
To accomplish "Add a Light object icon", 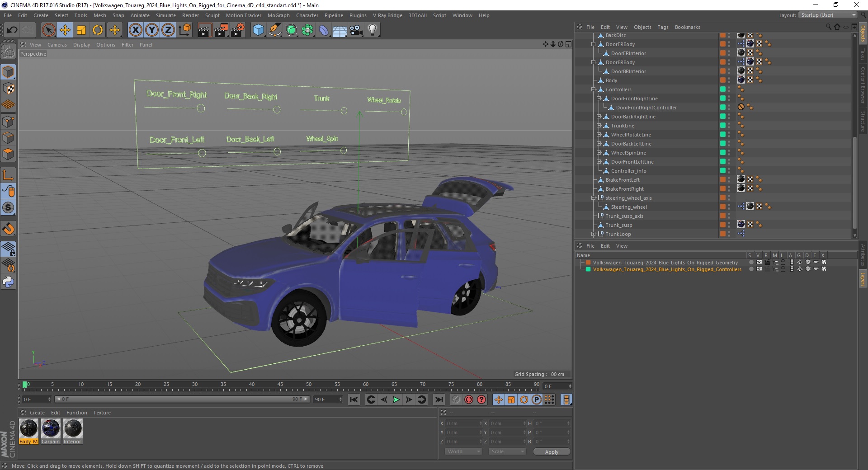I will tap(373, 30).
